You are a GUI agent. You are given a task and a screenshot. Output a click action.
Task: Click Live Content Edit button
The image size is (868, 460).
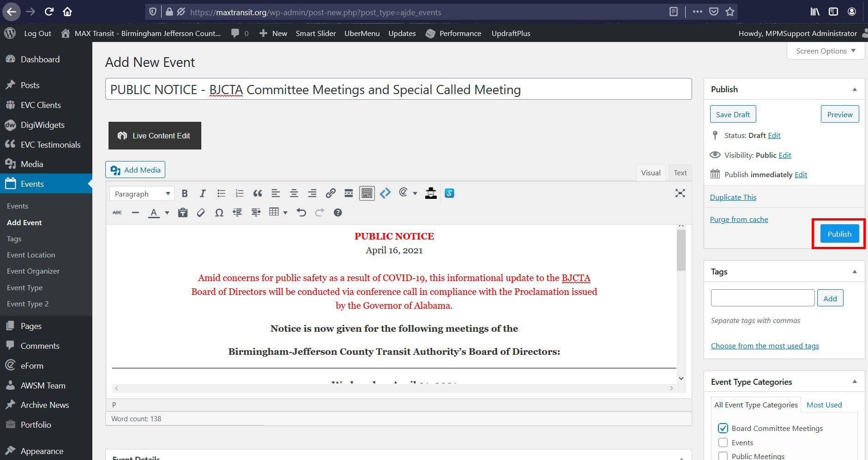(x=155, y=136)
